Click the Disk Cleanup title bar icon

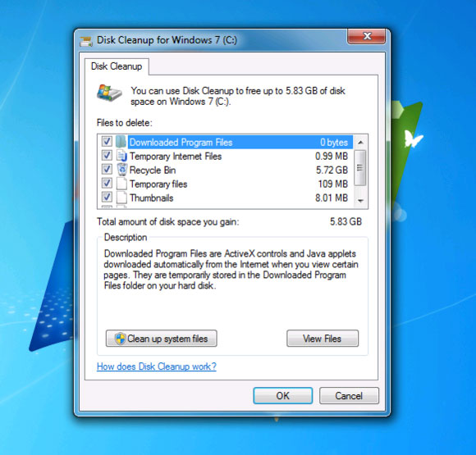pyautogui.click(x=86, y=41)
